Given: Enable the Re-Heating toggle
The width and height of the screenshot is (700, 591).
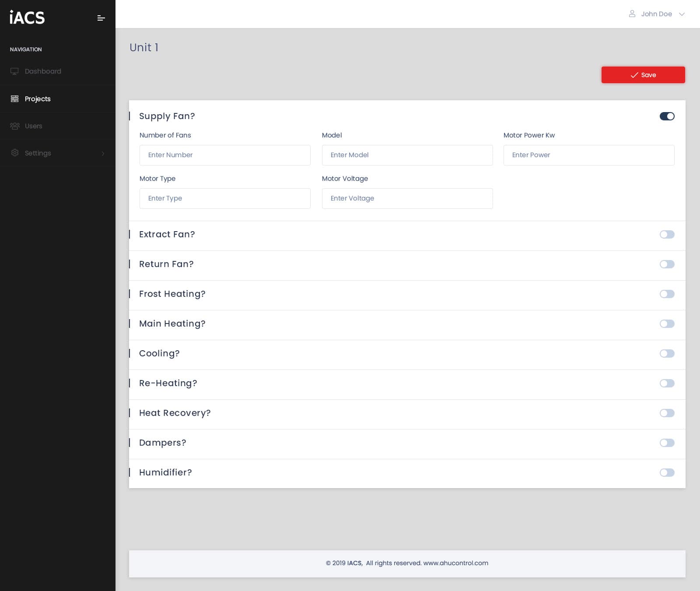Looking at the screenshot, I should click(x=667, y=383).
